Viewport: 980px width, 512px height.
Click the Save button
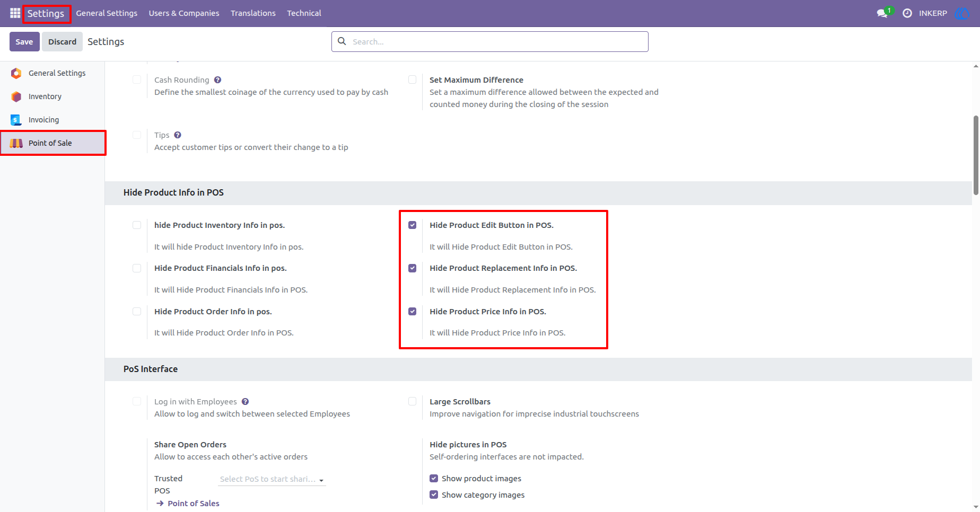24,42
